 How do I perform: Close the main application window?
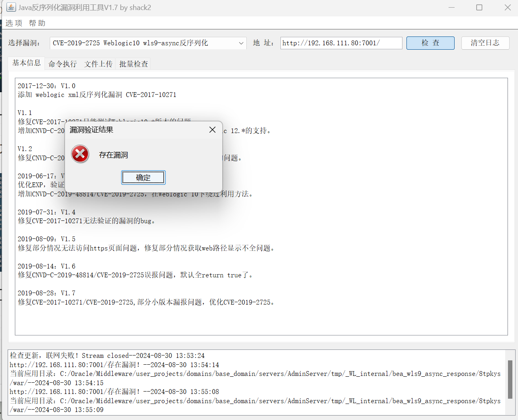click(508, 8)
